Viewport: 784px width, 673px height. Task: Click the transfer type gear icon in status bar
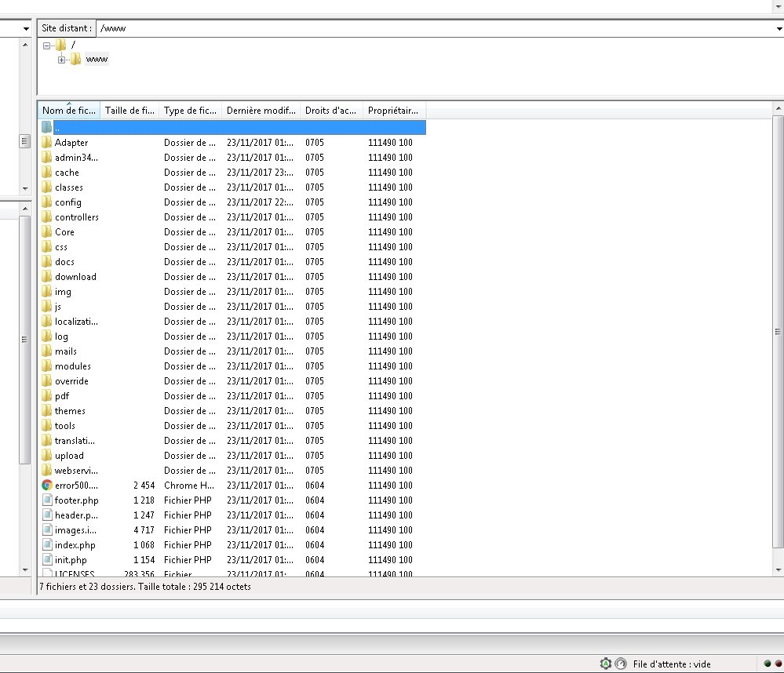(605, 664)
